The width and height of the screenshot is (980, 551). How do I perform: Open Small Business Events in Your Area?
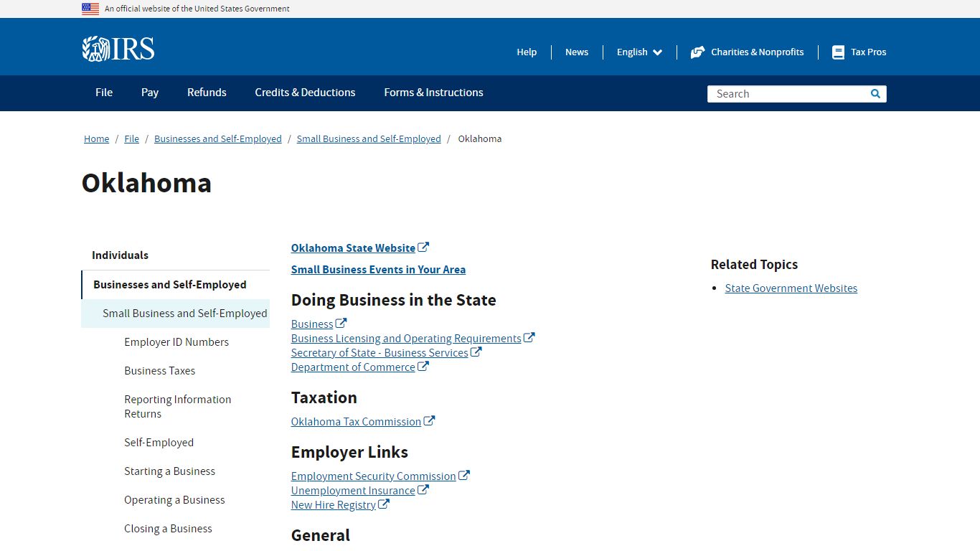point(378,270)
